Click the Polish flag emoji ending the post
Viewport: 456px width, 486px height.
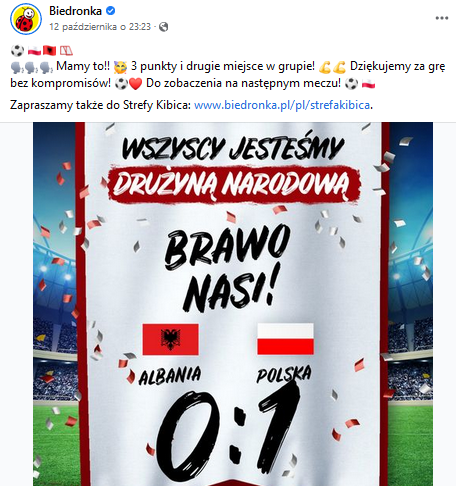pos(368,84)
